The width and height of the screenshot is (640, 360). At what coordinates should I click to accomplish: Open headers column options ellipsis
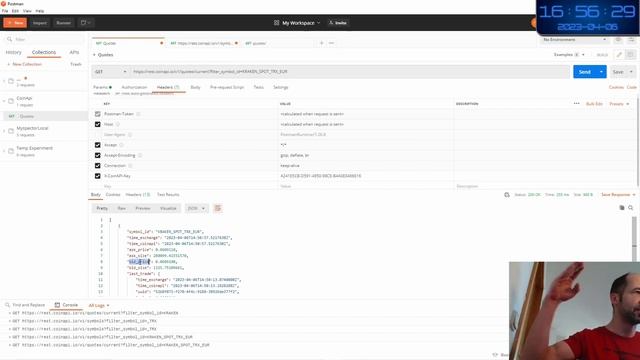[x=576, y=104]
